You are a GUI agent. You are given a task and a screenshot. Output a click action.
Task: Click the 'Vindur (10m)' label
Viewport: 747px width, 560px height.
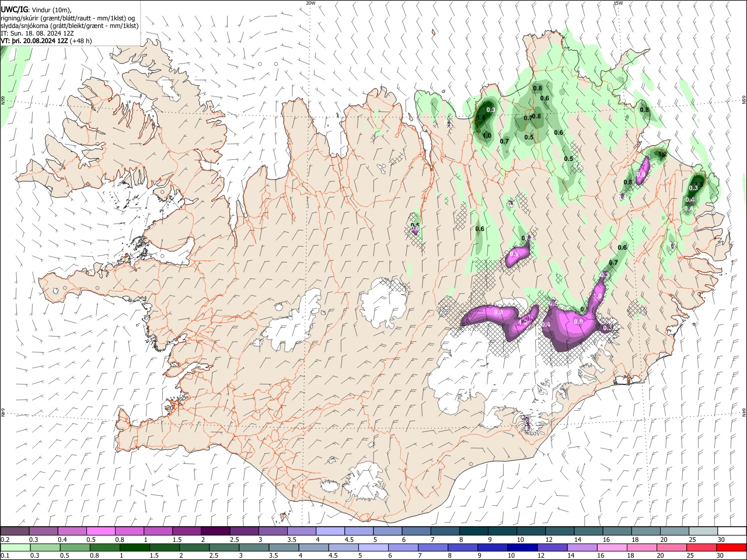50,10
